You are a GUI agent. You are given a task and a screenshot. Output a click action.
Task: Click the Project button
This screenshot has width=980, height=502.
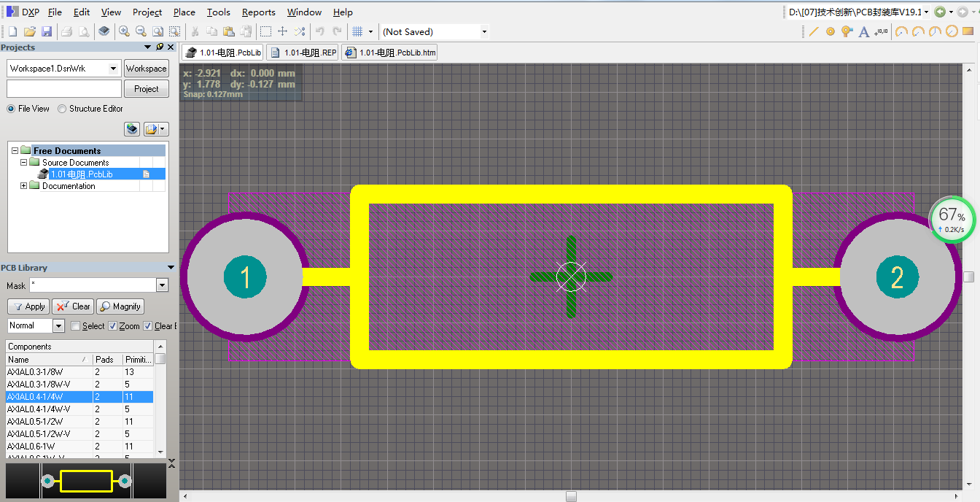[146, 89]
